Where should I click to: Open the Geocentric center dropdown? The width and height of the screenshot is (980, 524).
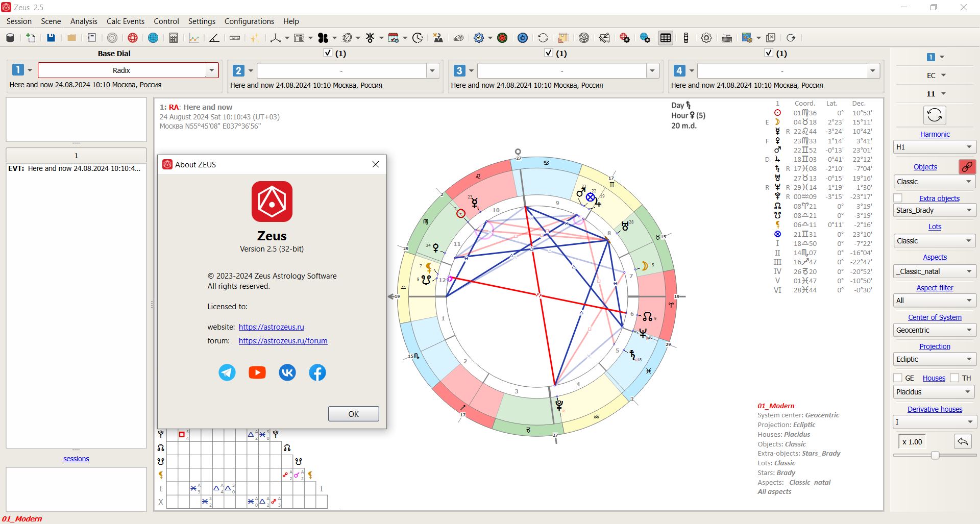[934, 330]
